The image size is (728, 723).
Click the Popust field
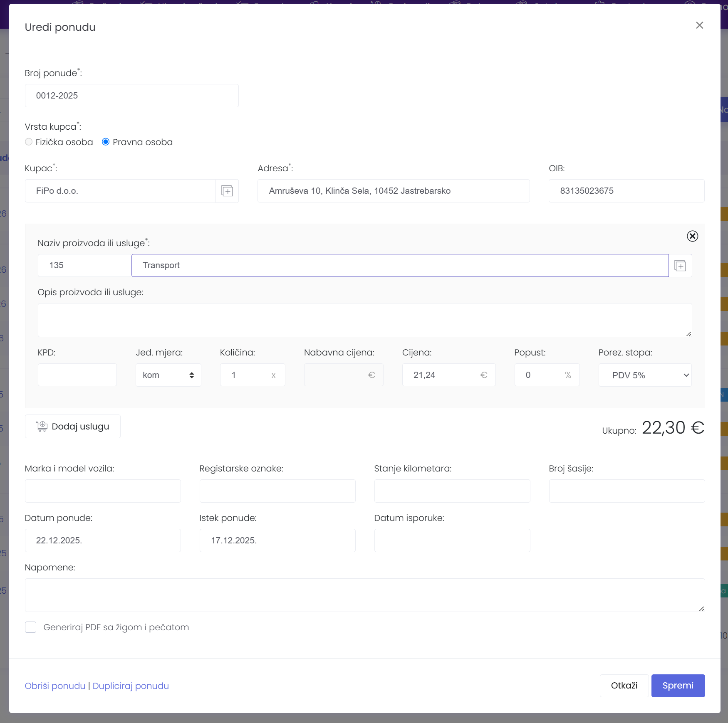547,375
